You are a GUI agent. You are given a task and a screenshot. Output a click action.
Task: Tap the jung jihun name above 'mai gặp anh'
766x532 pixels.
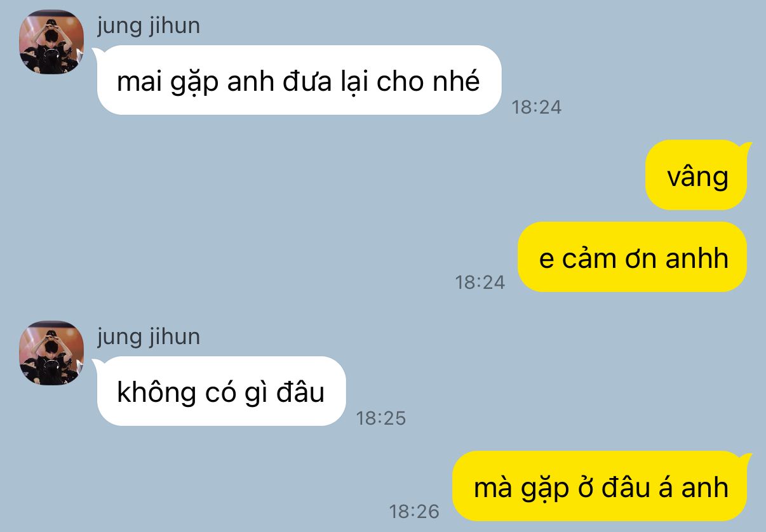point(149,27)
